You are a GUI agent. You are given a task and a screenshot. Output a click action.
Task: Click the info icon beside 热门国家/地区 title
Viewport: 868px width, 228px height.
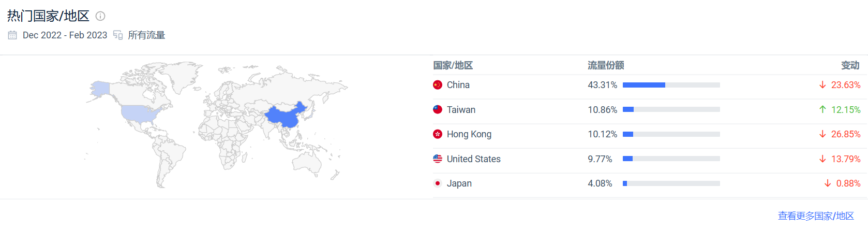pos(100,16)
